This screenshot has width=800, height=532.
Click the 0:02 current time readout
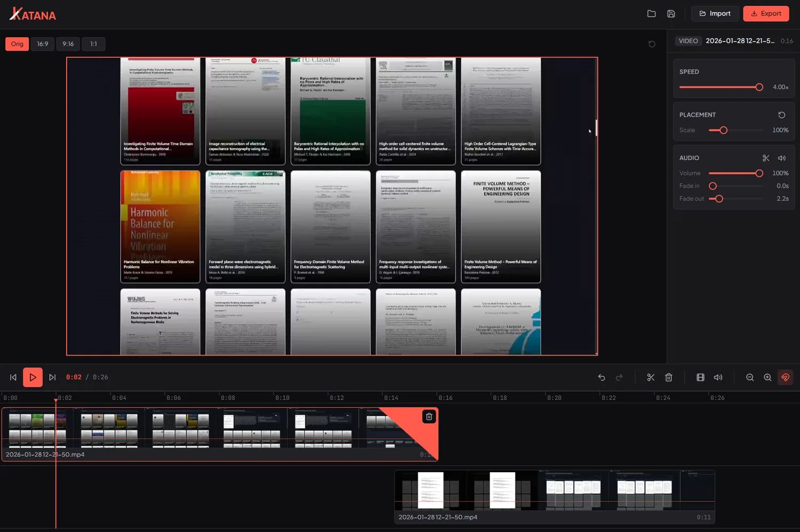click(74, 377)
